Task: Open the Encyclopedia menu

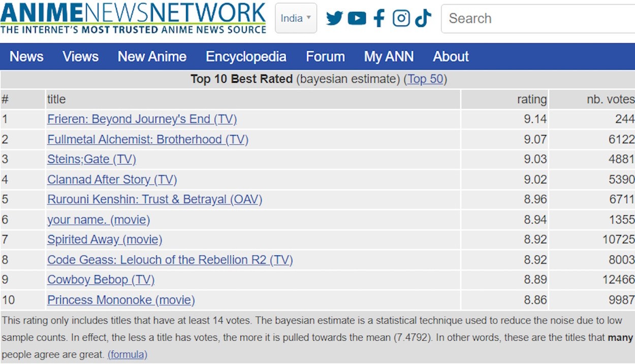Action: click(x=246, y=56)
